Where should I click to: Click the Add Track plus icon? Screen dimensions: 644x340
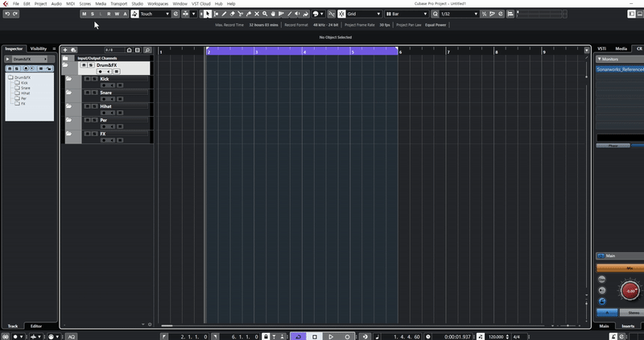(65, 50)
